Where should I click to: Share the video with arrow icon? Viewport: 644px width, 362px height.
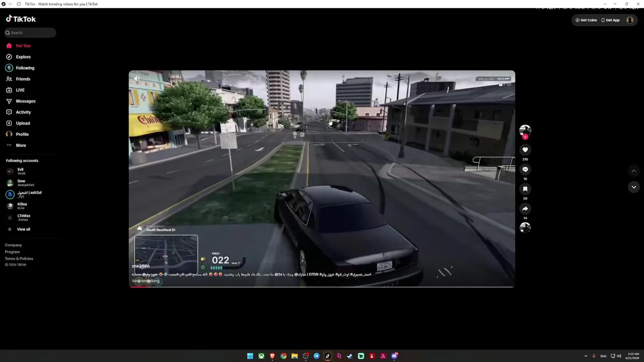(x=525, y=209)
